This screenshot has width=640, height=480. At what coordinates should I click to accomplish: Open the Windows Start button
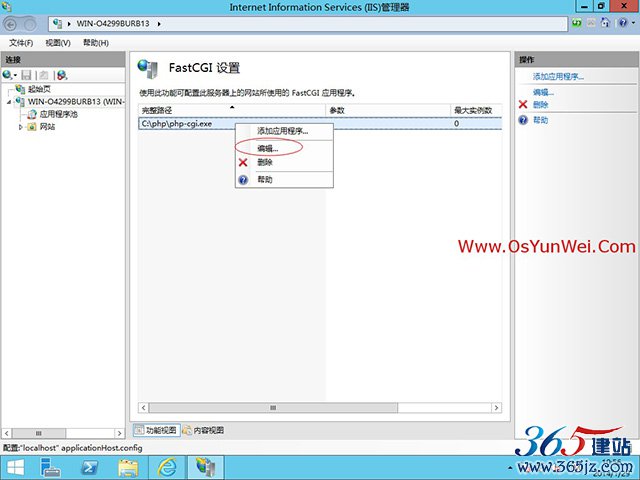tap(15, 468)
